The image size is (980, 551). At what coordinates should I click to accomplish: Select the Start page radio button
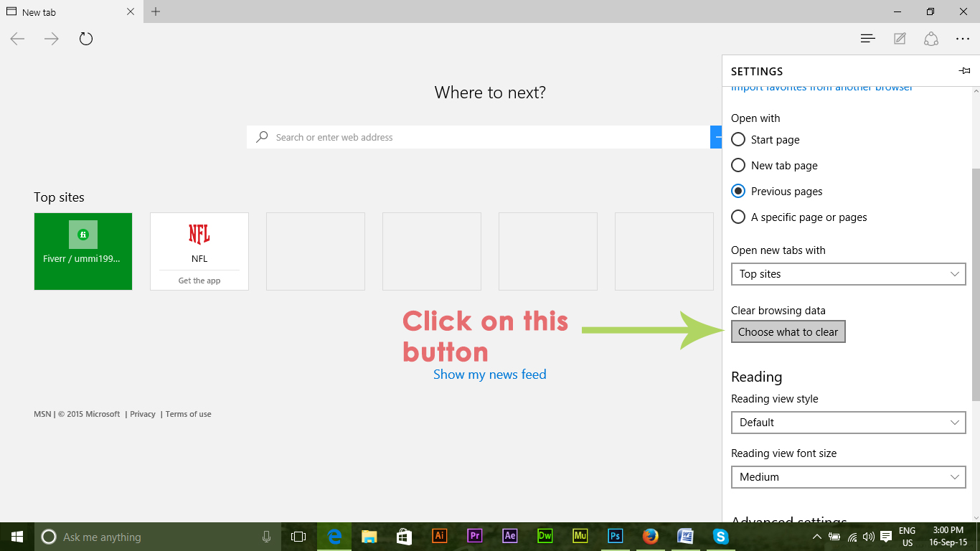click(738, 139)
